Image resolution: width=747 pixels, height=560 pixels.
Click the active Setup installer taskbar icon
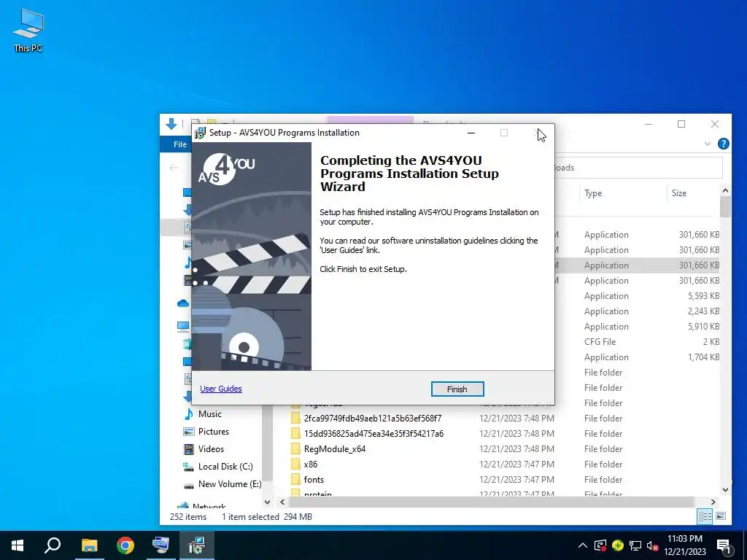[196, 545]
